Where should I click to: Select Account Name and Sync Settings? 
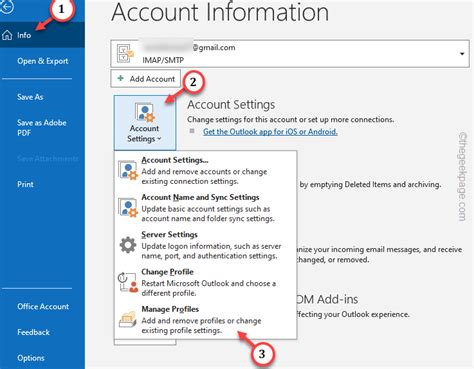tap(205, 208)
